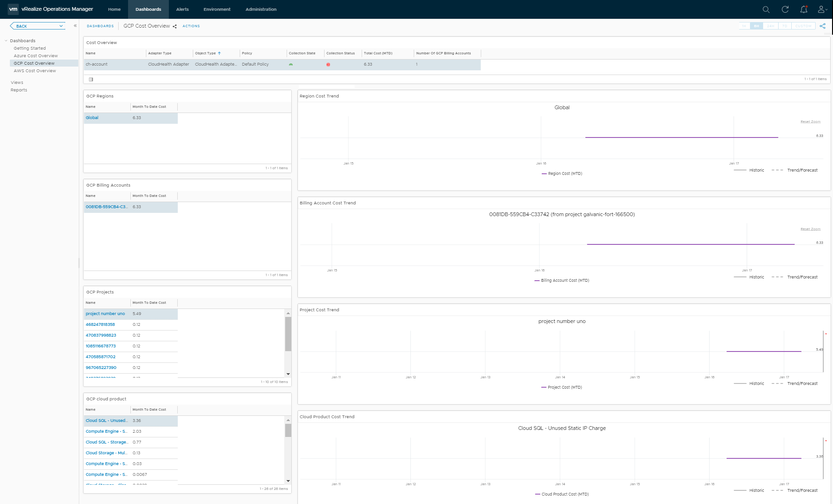833x504 pixels.
Task: Open project 470585871702 link
Action: pyautogui.click(x=100, y=357)
